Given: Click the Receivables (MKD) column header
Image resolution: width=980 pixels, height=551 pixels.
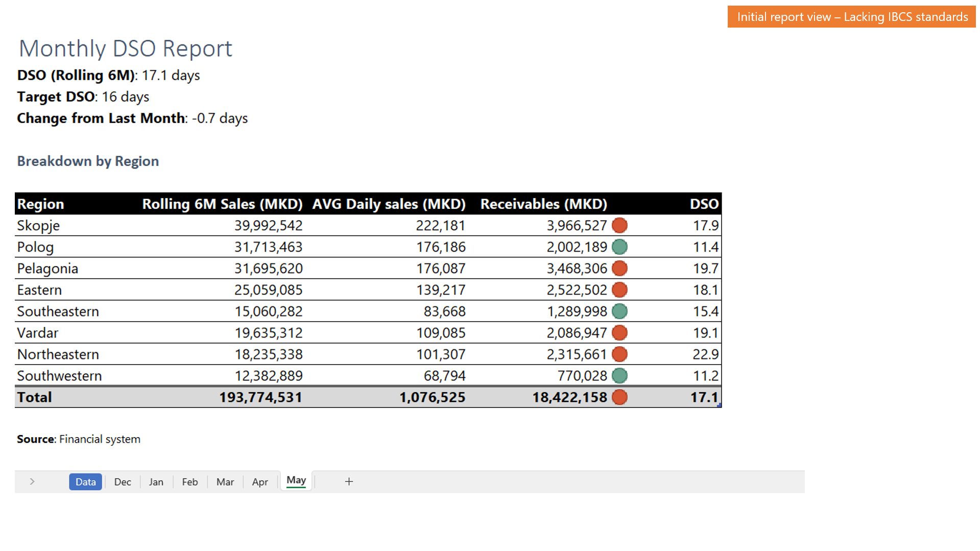Looking at the screenshot, I should (x=543, y=204).
